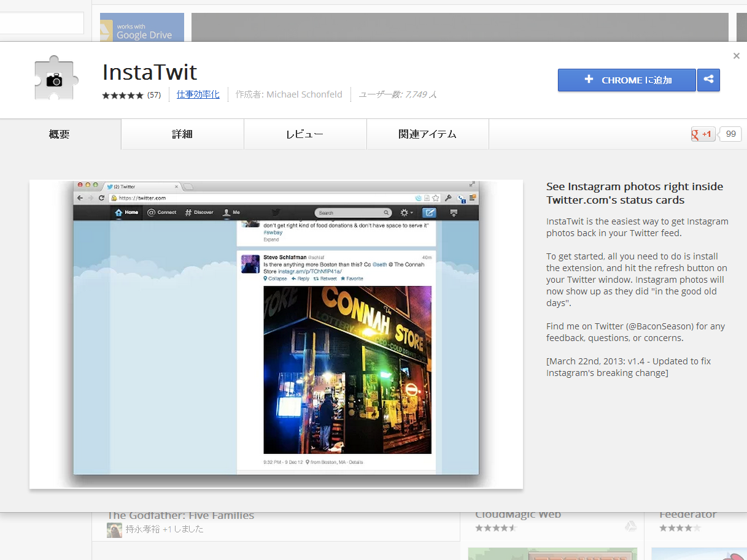747x560 pixels.
Task: Show the 関連アイテム tab
Action: (427, 134)
